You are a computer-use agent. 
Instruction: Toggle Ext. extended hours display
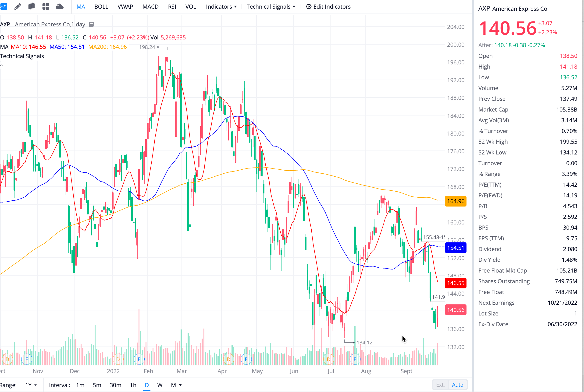[440, 385]
